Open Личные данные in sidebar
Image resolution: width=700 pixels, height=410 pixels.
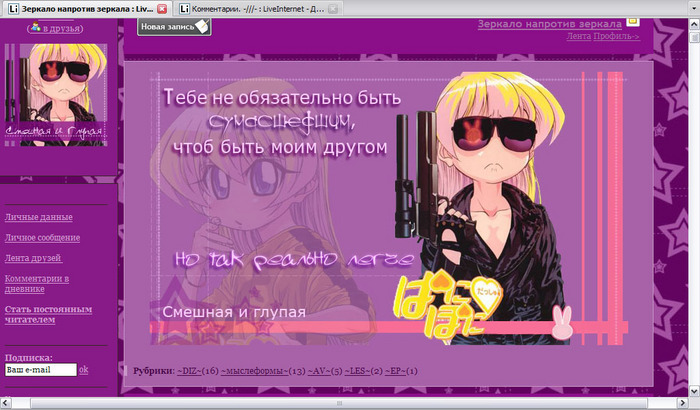click(x=38, y=217)
